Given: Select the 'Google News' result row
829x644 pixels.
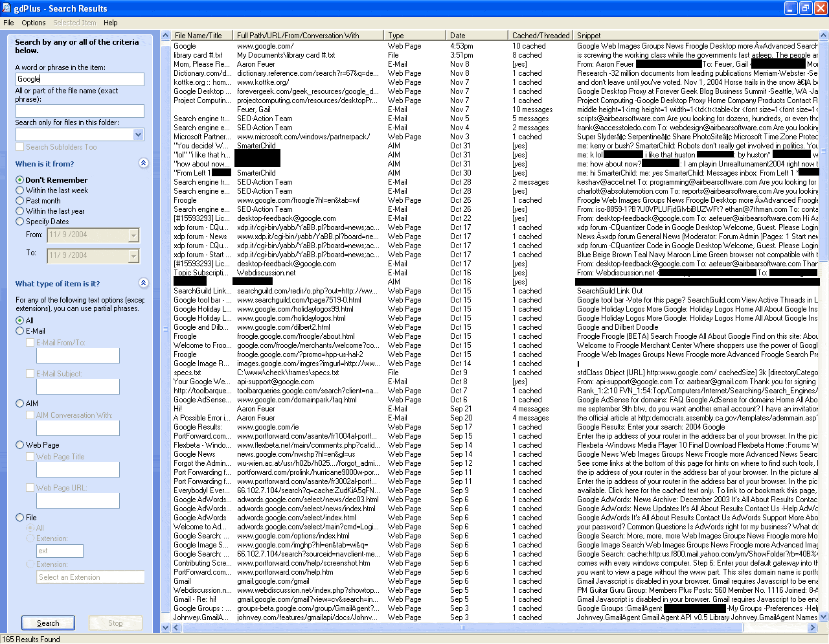Looking at the screenshot, I should 495,454.
